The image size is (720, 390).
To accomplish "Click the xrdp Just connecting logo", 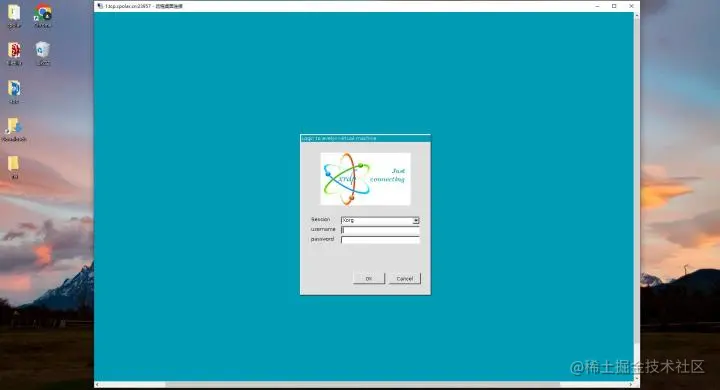I will click(365, 179).
